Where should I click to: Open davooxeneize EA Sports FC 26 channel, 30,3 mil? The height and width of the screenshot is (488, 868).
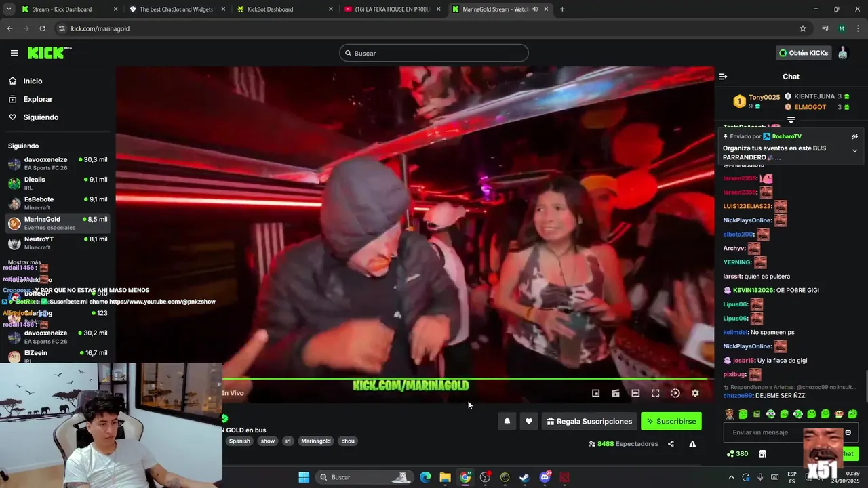[58, 163]
